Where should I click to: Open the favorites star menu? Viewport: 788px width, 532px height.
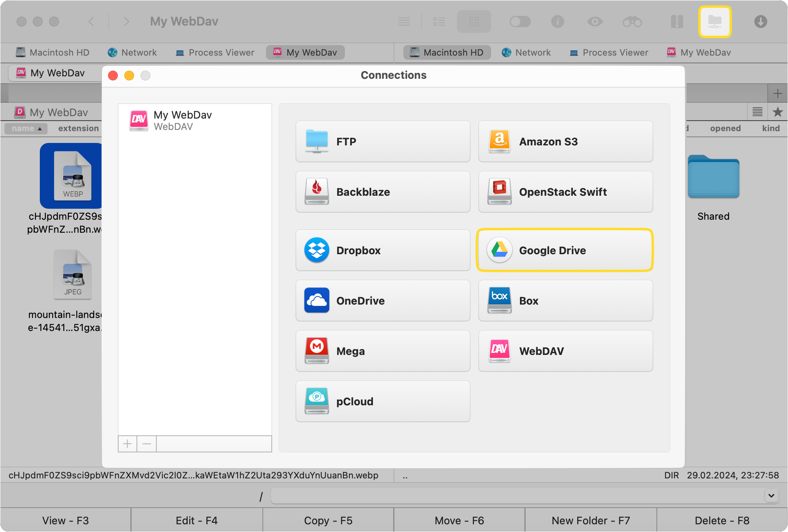778,112
